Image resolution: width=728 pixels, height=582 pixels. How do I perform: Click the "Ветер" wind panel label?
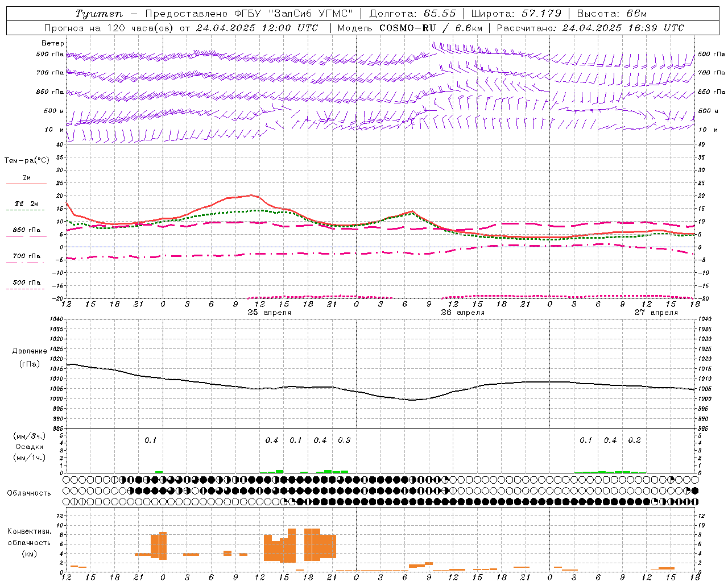click(53, 43)
